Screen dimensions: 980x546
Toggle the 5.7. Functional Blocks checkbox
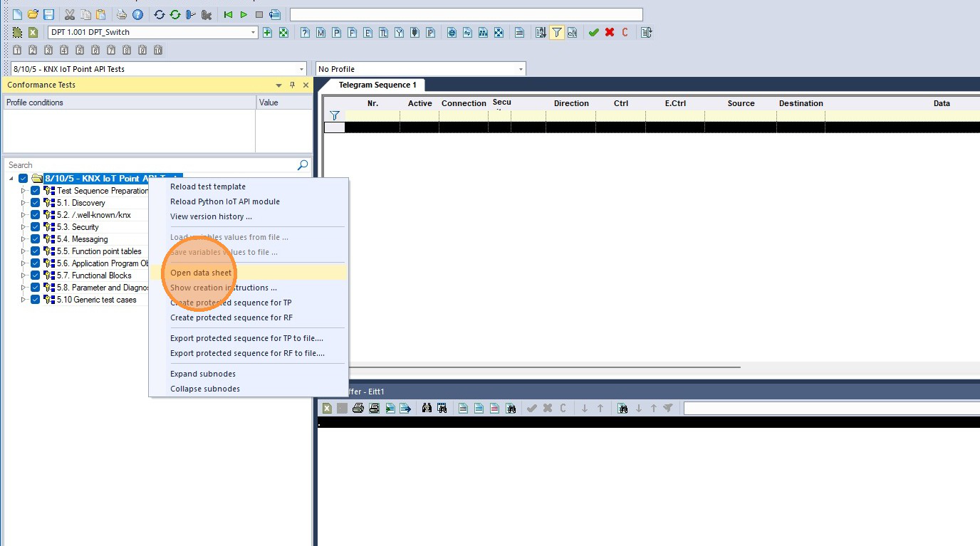click(35, 275)
